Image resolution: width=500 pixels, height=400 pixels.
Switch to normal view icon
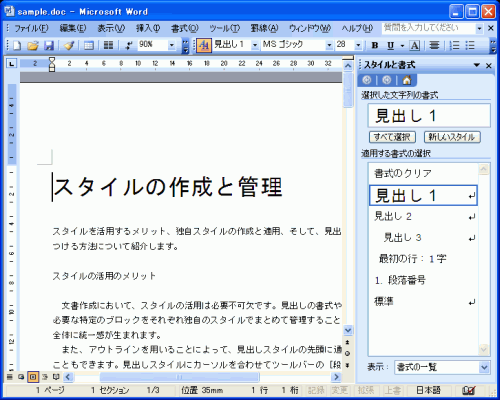coord(10,377)
